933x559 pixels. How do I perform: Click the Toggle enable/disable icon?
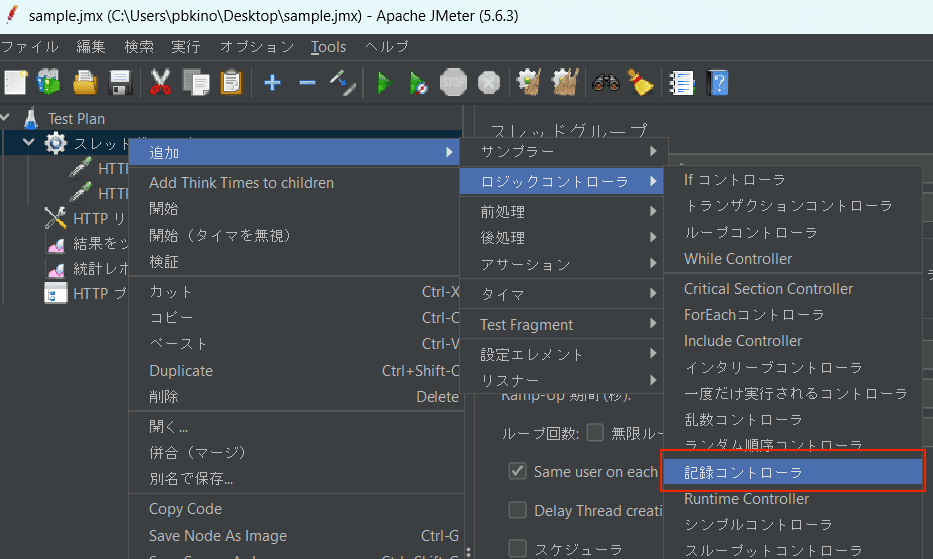coord(343,83)
